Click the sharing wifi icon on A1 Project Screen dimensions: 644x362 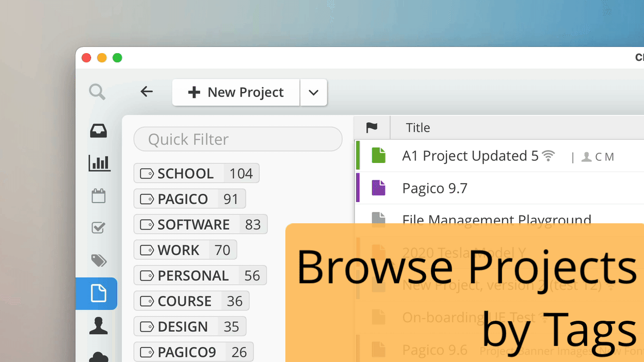coord(549,156)
